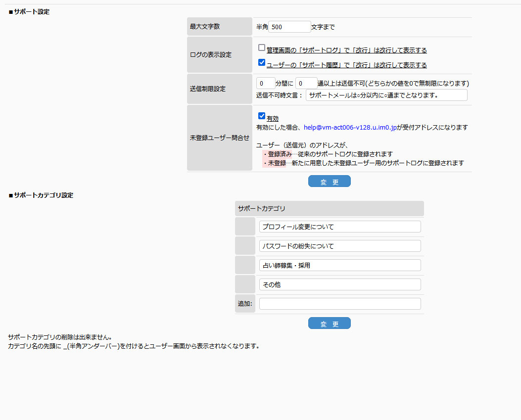
Task: Select the パスワードの紛失について category field
Action: 340,246
